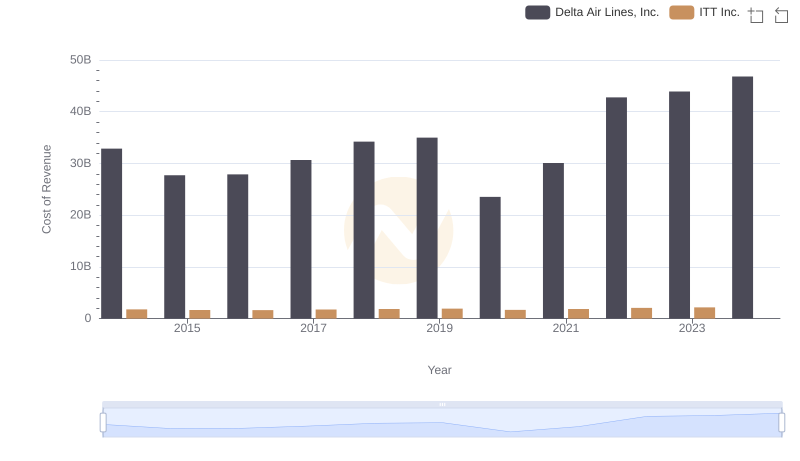
Task: Click the 2015 x-axis label
Action: pyautogui.click(x=187, y=328)
